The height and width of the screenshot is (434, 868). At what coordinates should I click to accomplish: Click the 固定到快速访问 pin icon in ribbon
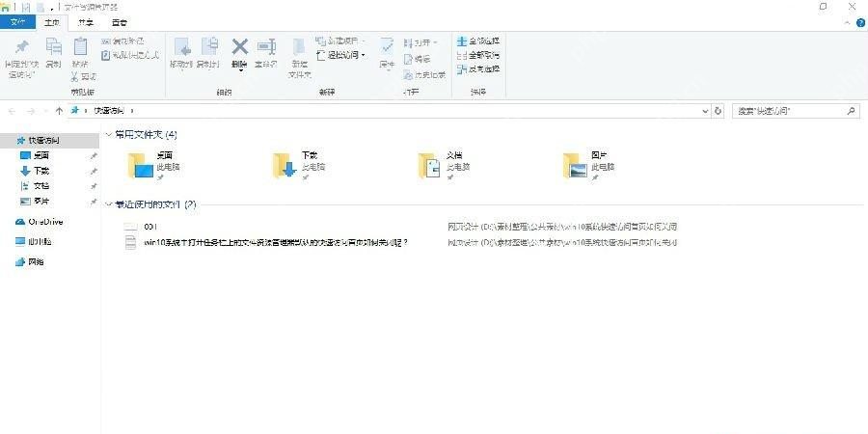21,46
